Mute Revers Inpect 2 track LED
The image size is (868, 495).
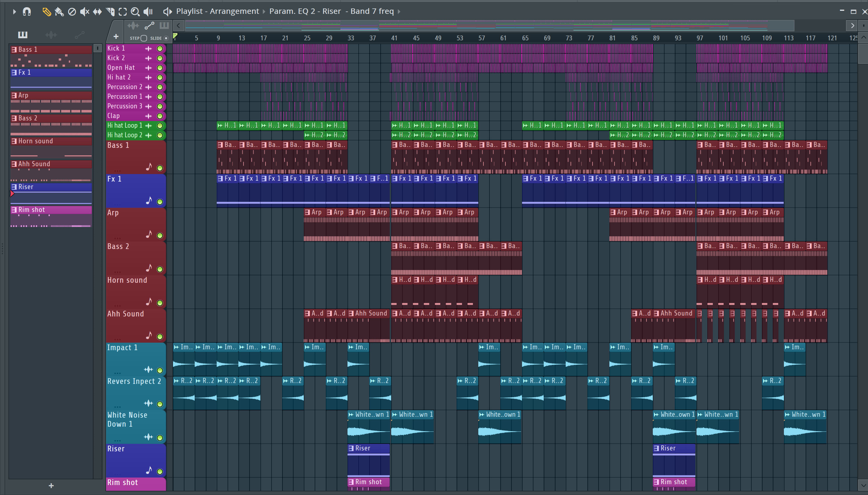point(159,404)
